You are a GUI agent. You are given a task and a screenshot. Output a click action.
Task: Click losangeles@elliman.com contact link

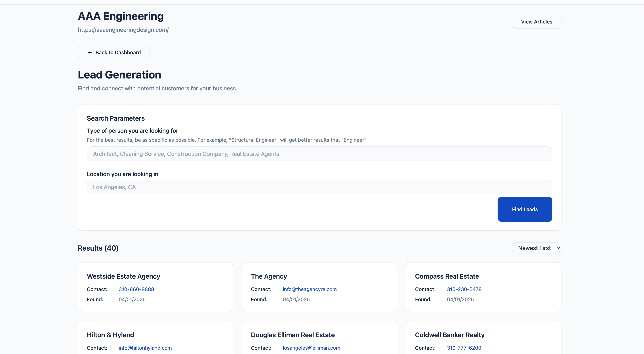click(311, 348)
